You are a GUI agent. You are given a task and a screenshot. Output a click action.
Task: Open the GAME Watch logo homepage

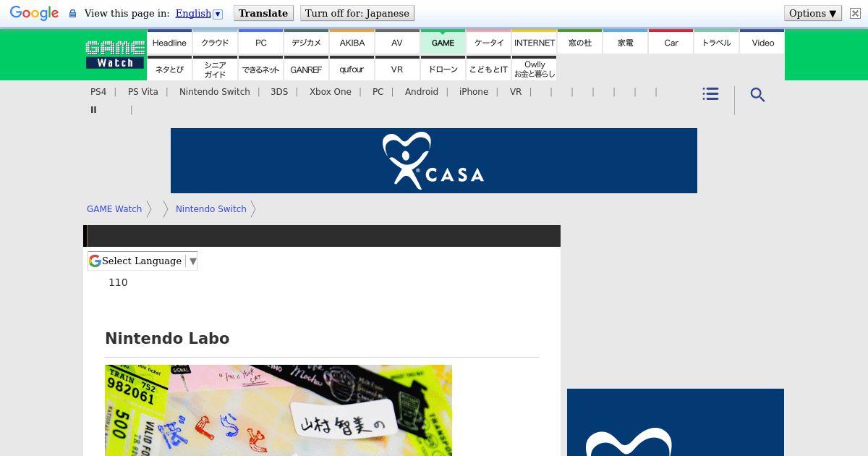tap(115, 54)
